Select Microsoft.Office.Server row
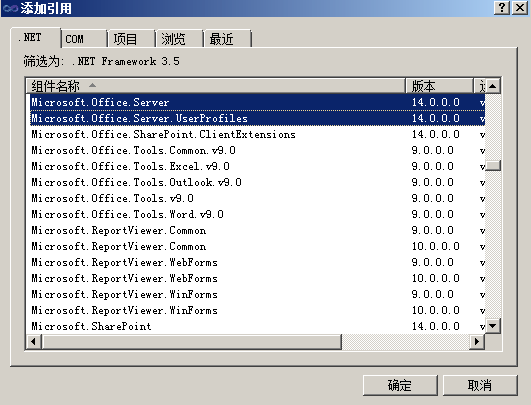 tap(256, 102)
